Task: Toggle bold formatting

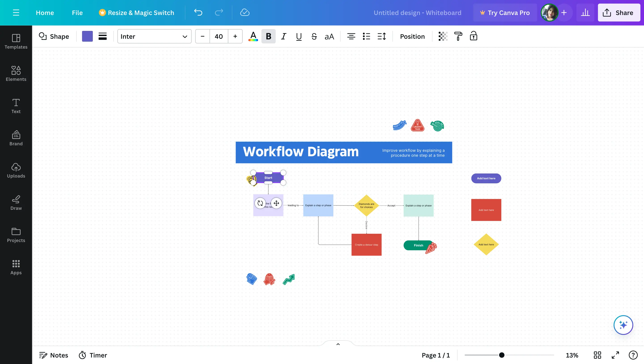Action: 269,36
